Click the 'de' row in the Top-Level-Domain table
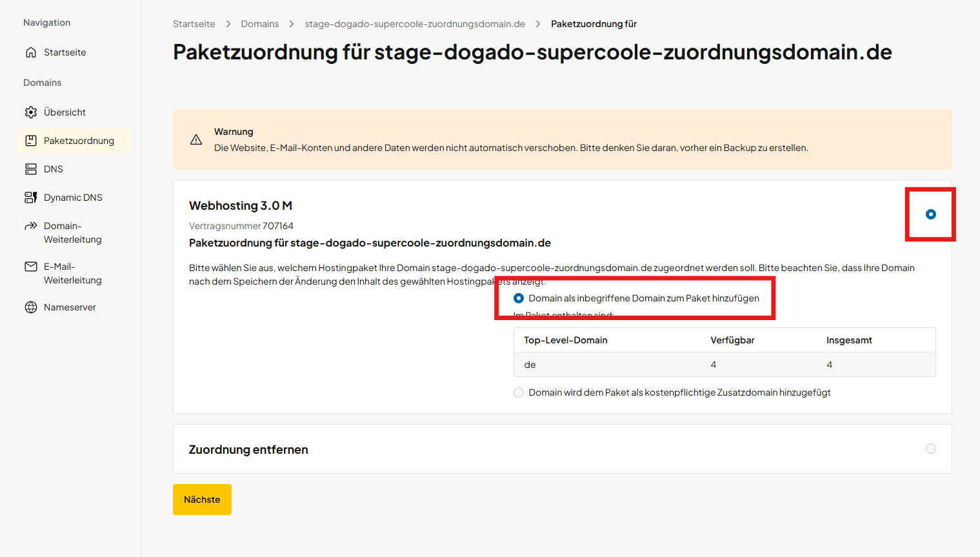Image resolution: width=980 pixels, height=557 pixels. point(724,365)
